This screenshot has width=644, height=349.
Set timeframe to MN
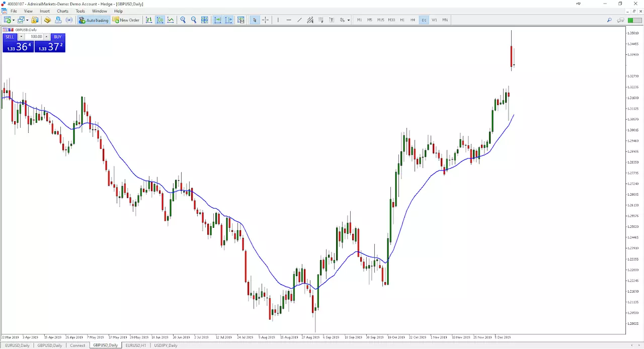(x=445, y=20)
